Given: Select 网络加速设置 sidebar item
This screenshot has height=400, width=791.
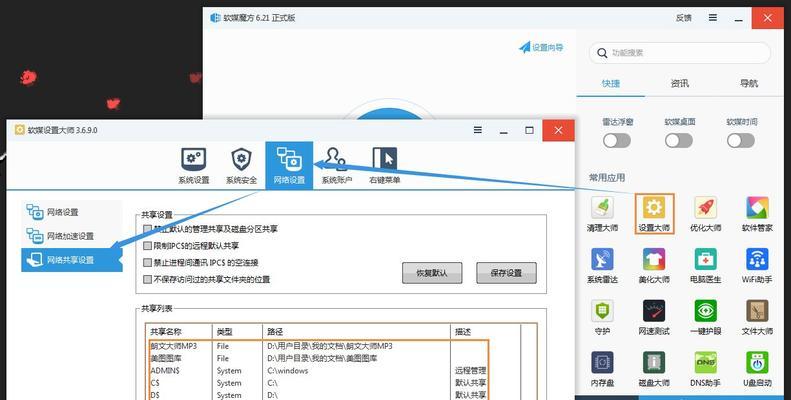Looking at the screenshot, I should pyautogui.click(x=72, y=236).
